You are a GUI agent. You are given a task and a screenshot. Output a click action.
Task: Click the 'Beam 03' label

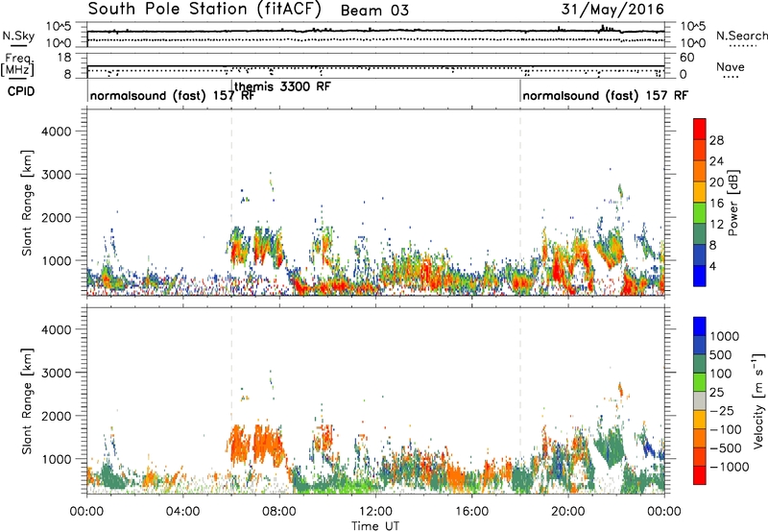click(374, 11)
